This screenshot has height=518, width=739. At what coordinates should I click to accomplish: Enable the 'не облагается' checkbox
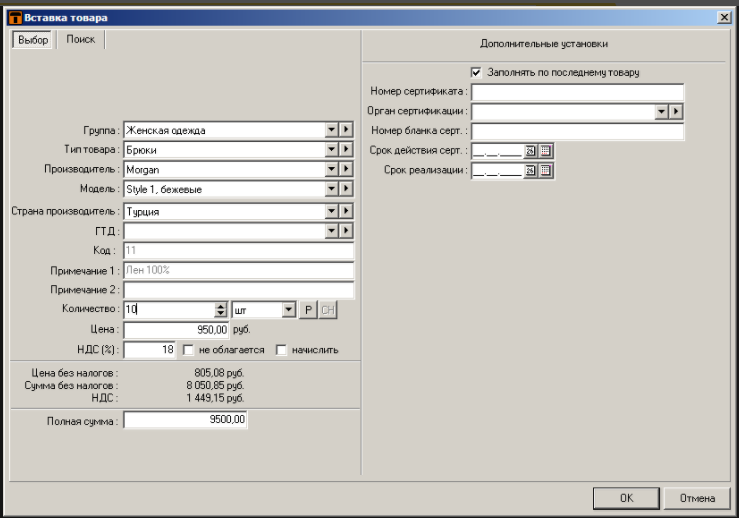[x=188, y=350]
